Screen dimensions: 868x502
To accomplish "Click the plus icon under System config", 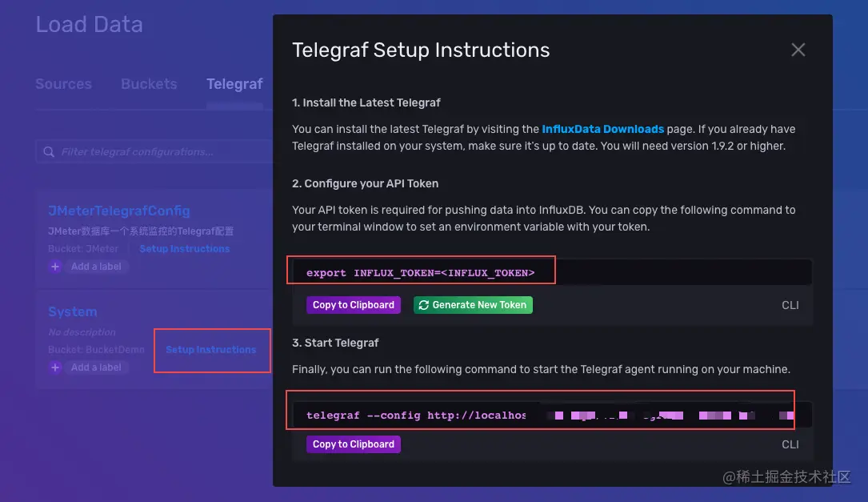I will [55, 367].
